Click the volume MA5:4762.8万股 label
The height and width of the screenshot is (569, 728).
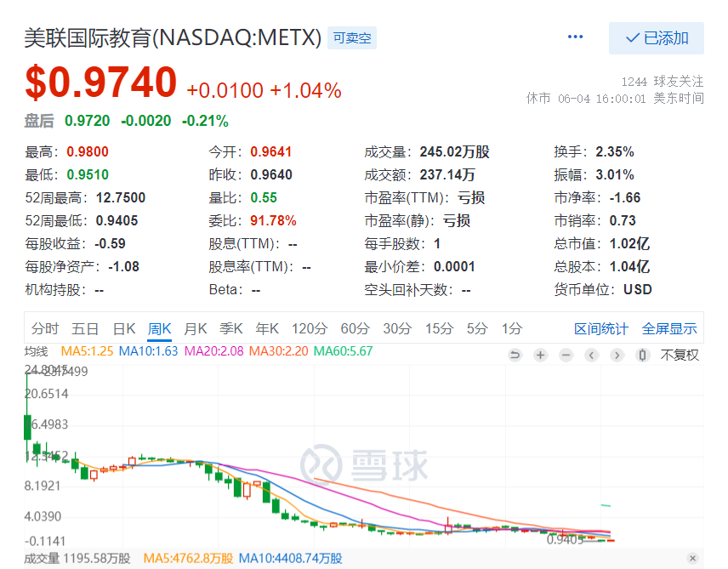[x=188, y=558]
